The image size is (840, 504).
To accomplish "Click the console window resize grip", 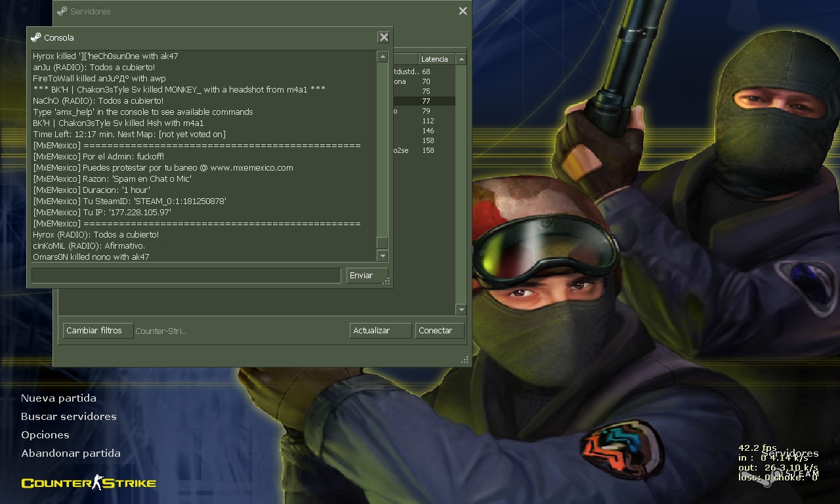I will tap(387, 282).
